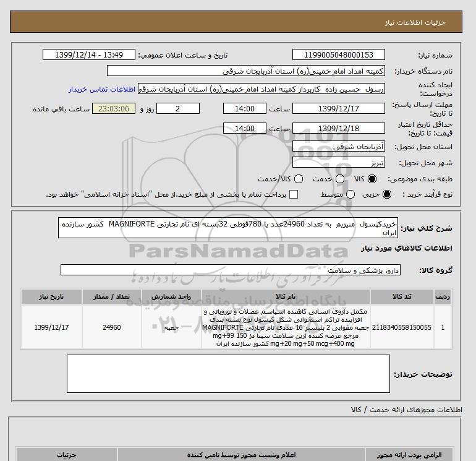This screenshot has height=461, width=476.
Task: Click the goods group field دارو، پزشکی و سلامت
Action: click(231, 270)
